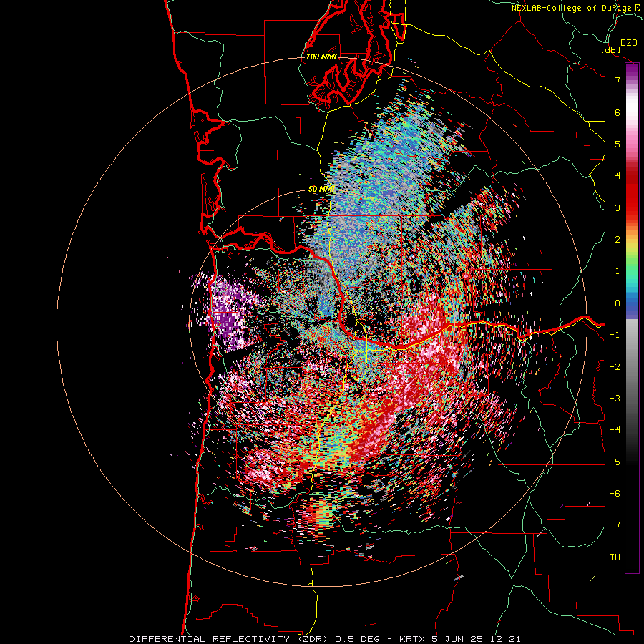The image size is (644, 644).
Task: Click the 2 value on the color scale
Action: [618, 240]
